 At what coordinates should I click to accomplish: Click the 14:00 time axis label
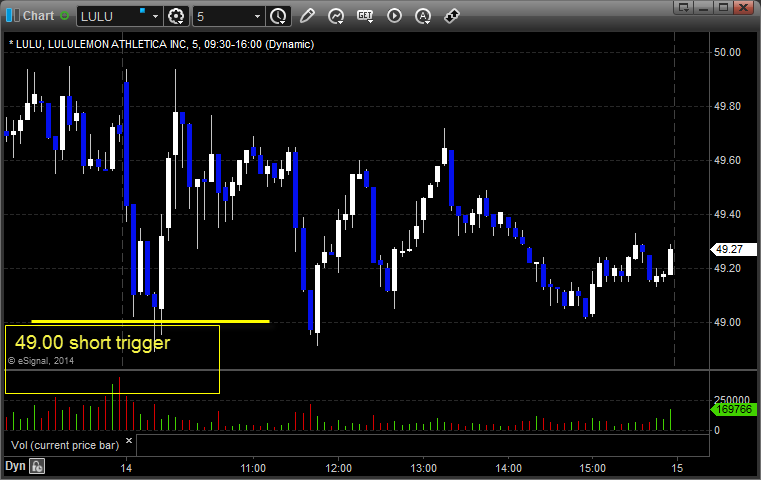(508, 468)
